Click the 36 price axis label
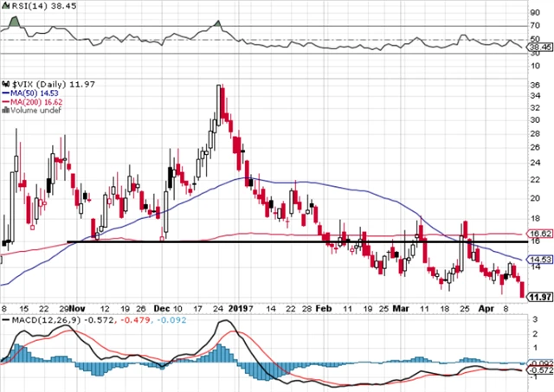 point(535,85)
